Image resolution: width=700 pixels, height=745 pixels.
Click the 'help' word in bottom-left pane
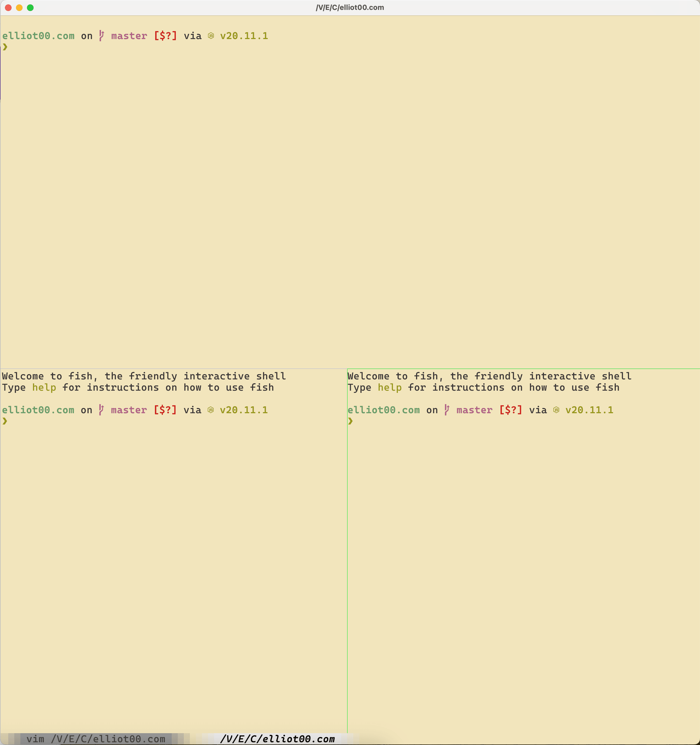44,387
